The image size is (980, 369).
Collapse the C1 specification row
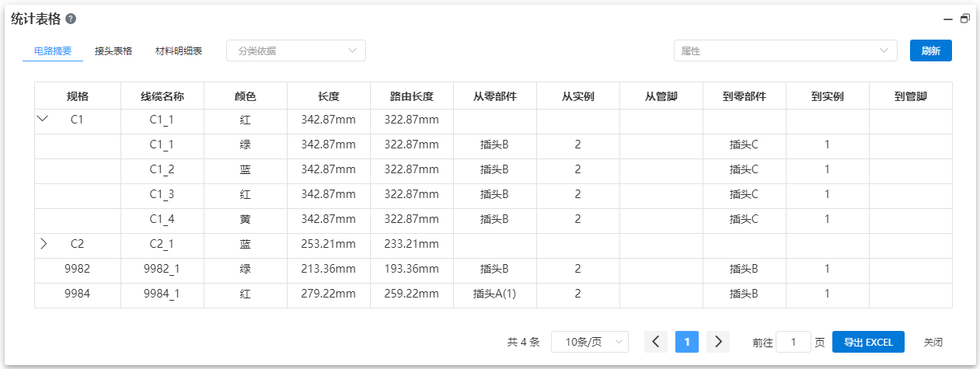(44, 119)
